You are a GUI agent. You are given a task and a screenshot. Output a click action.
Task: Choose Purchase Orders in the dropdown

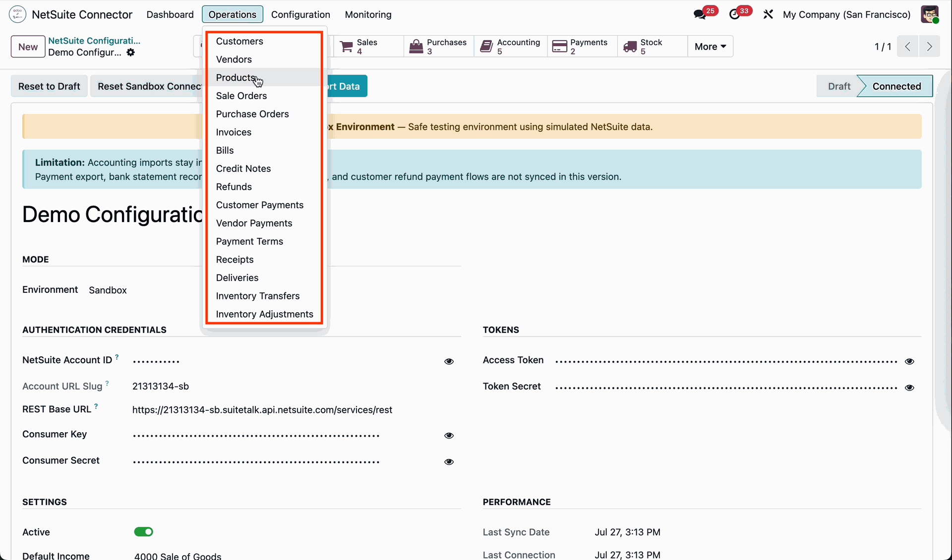[264, 114]
